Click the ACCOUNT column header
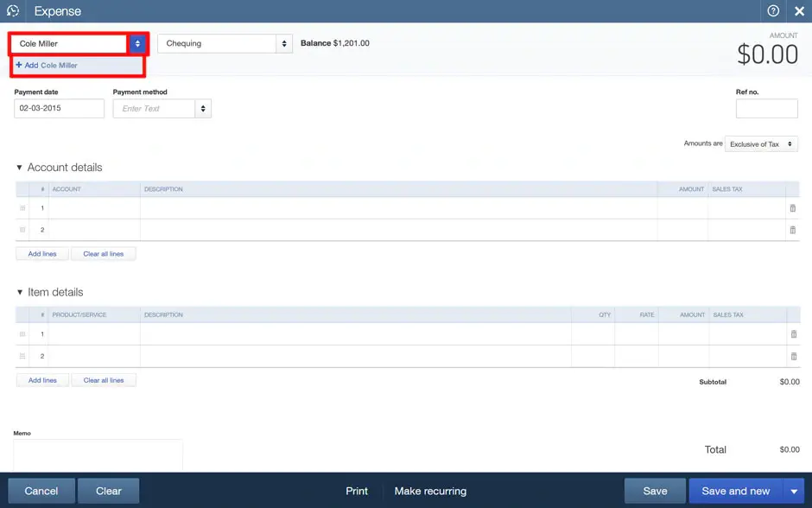Image resolution: width=812 pixels, height=508 pixels. (67, 189)
